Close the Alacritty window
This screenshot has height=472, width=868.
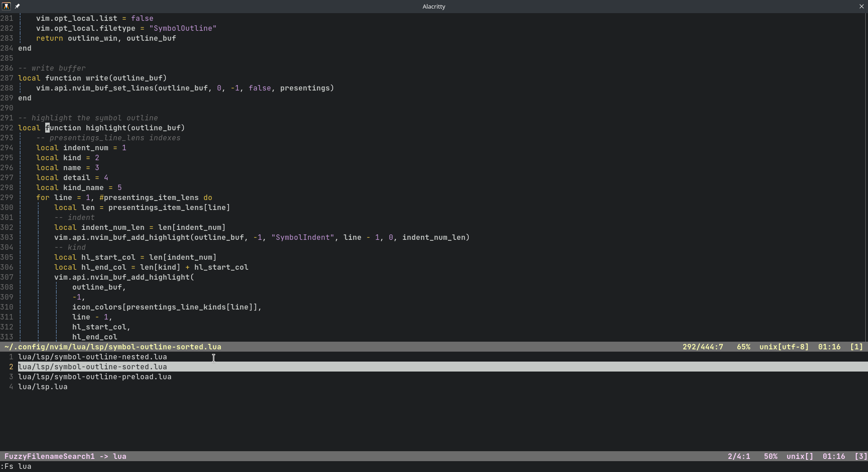pos(861,6)
